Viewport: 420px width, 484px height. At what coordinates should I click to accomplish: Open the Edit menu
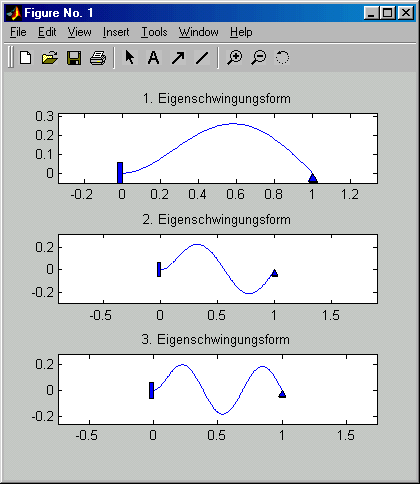(47, 32)
